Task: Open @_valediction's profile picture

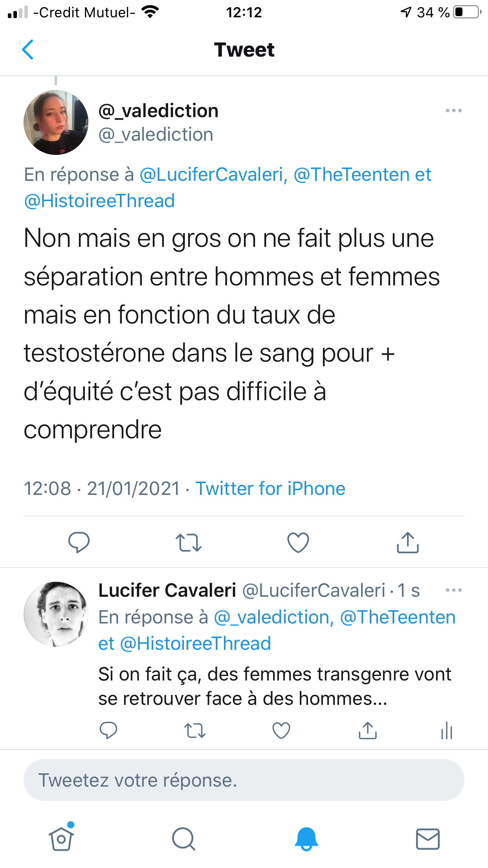Action: click(56, 123)
